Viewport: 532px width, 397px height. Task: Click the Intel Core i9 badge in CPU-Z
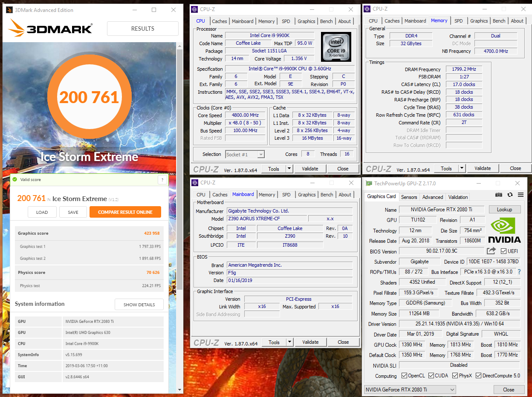[336, 47]
